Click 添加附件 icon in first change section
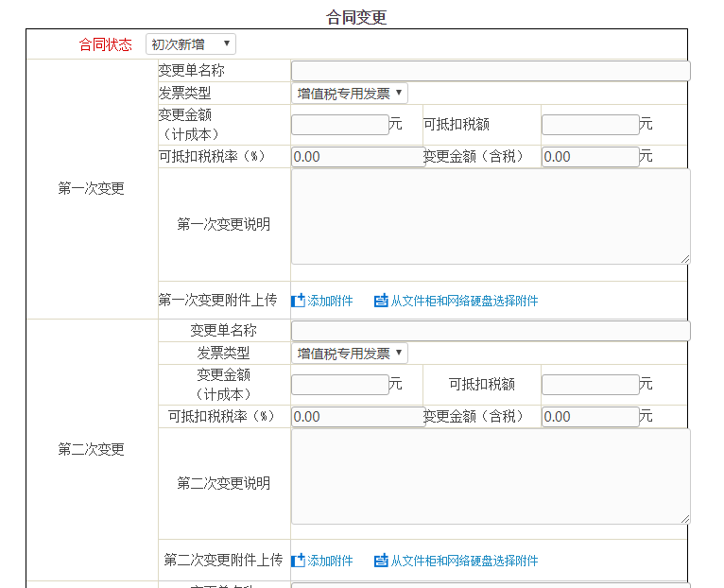 (298, 301)
